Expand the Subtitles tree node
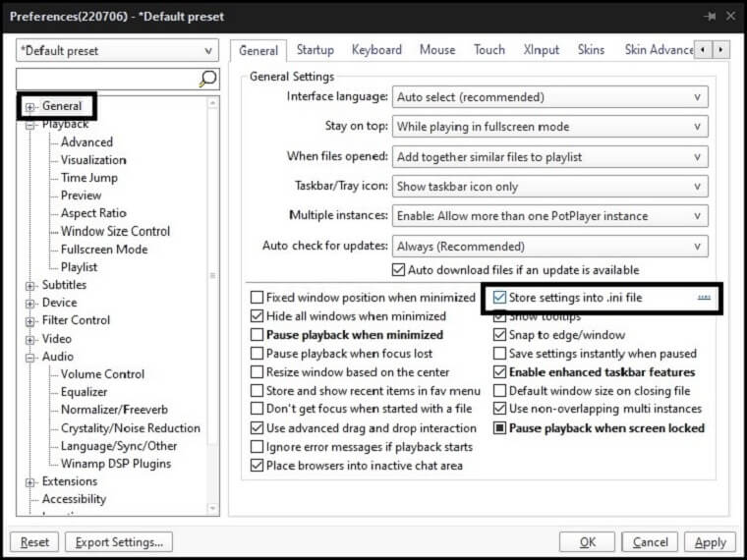The width and height of the screenshot is (747, 560). (x=30, y=286)
